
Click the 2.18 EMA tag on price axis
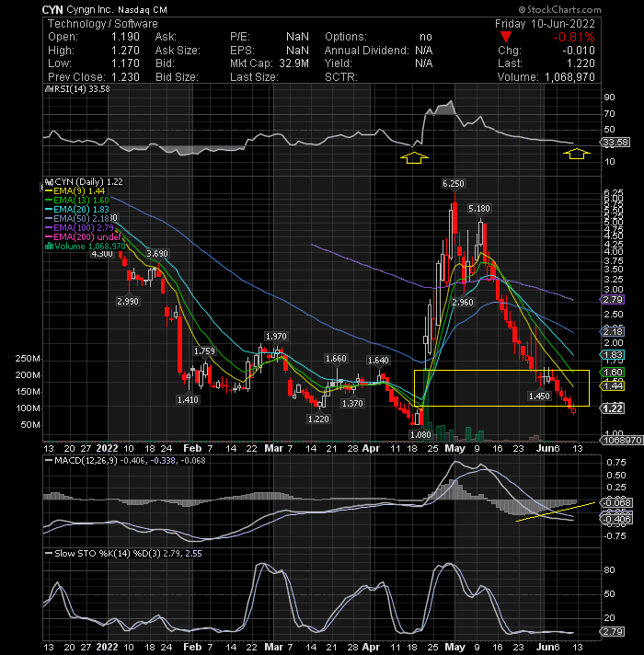tap(612, 332)
